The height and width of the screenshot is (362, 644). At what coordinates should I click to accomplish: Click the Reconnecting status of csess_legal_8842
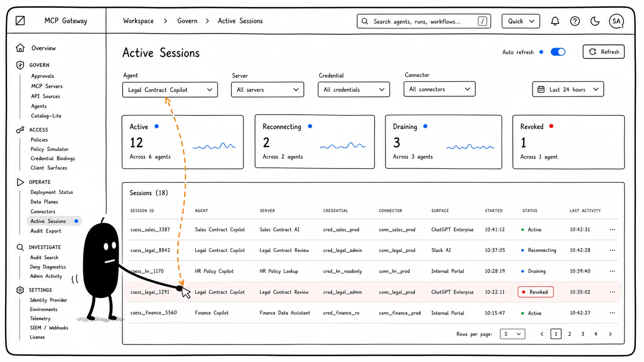[538, 250]
